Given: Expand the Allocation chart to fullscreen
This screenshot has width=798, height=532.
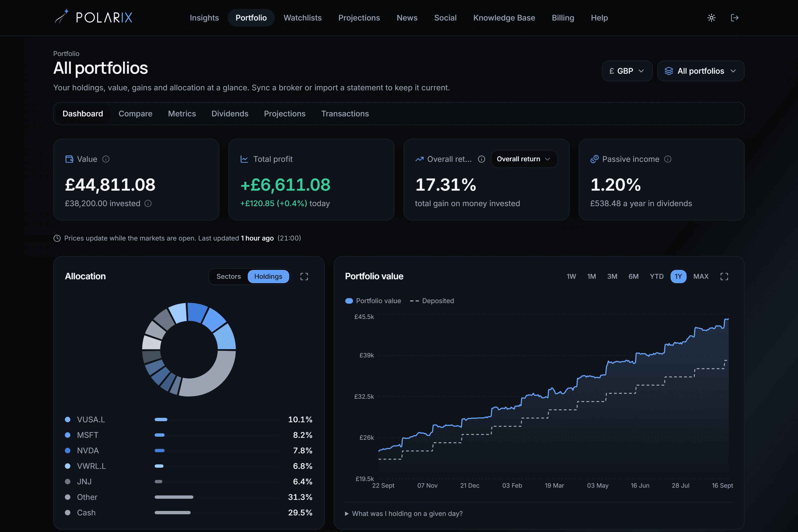Looking at the screenshot, I should (304, 277).
